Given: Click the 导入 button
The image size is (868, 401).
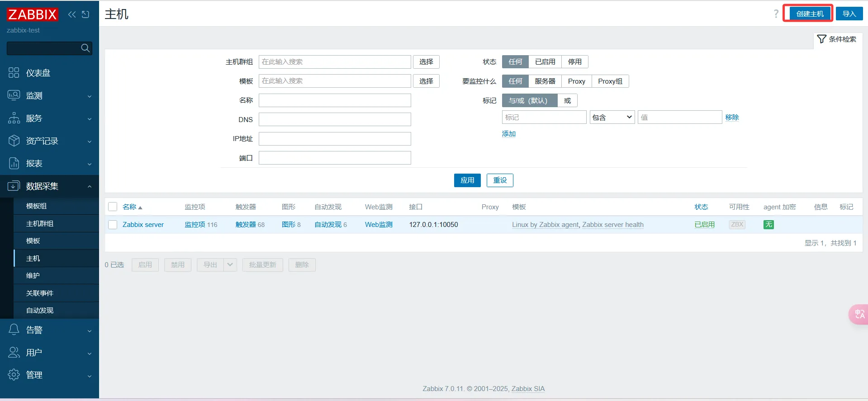Looking at the screenshot, I should point(849,14).
